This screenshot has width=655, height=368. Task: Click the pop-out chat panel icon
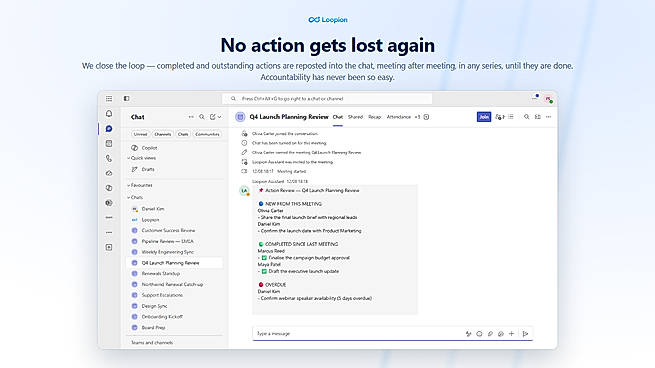[538, 117]
